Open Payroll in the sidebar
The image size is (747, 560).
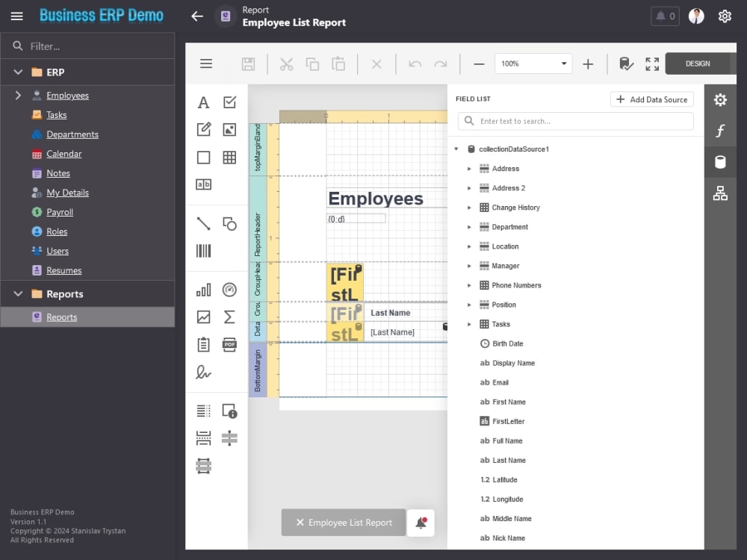60,212
